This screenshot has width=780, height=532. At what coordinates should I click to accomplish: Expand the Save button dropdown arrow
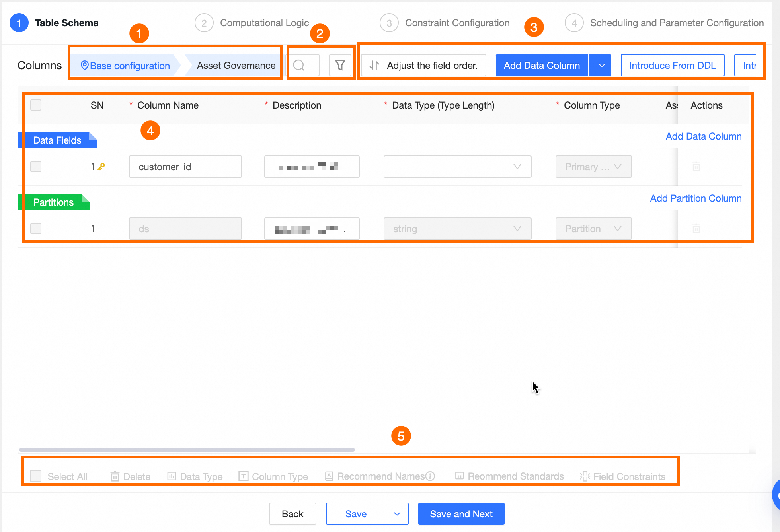pyautogui.click(x=397, y=514)
